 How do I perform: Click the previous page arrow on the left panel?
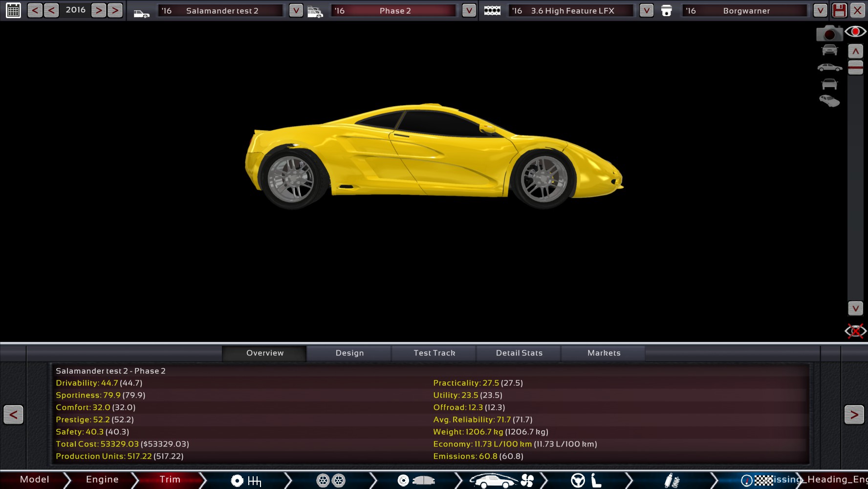tap(13, 415)
